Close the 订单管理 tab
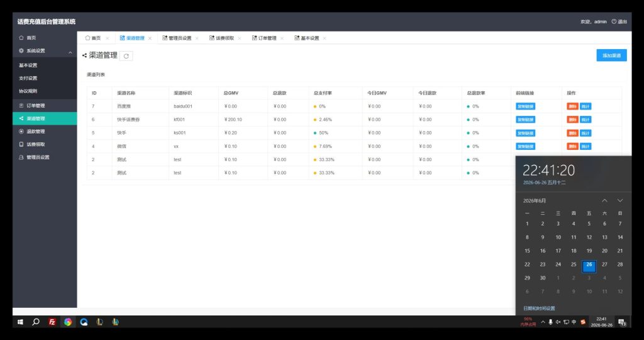This screenshot has height=340, width=644. pos(282,38)
